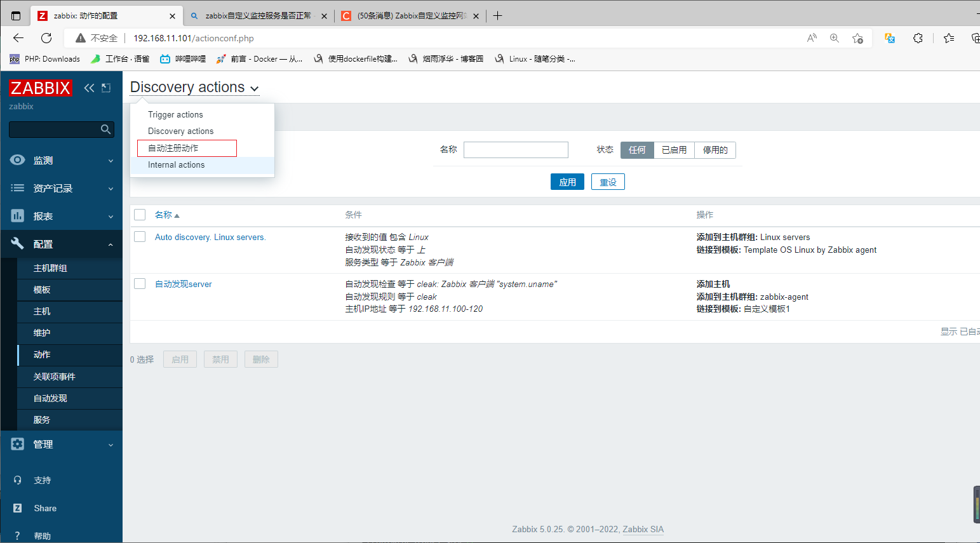The image size is (980, 543).
Task: Open favorites list icon
Action: coord(949,38)
